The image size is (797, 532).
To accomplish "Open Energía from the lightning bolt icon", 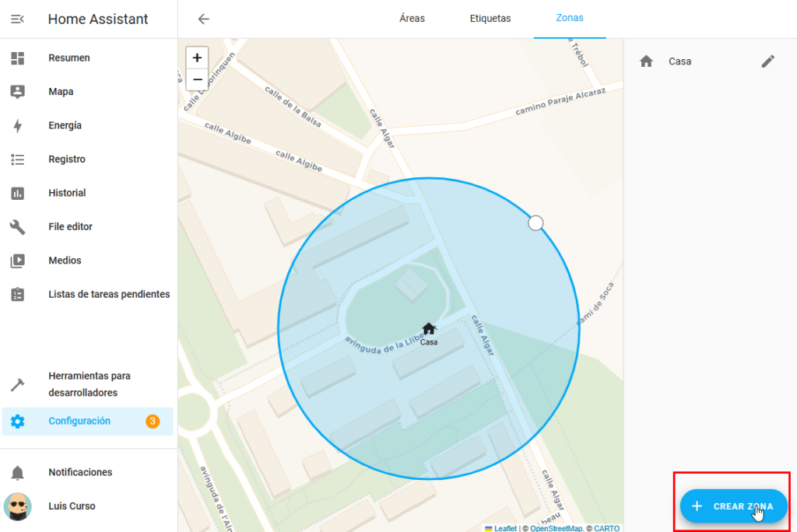I will [17, 125].
